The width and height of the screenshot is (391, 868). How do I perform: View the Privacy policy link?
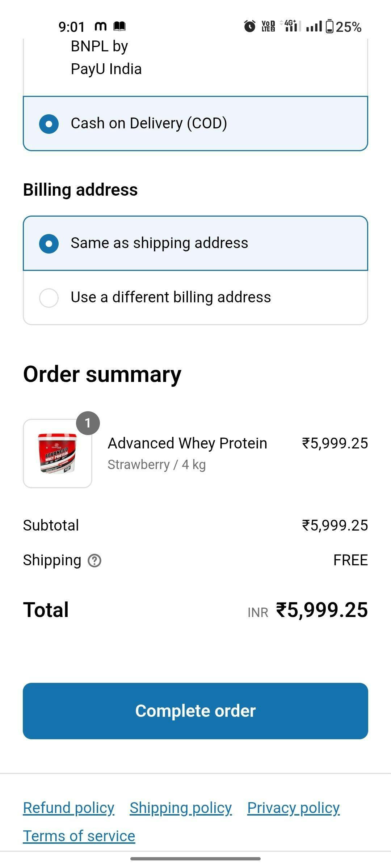293,808
